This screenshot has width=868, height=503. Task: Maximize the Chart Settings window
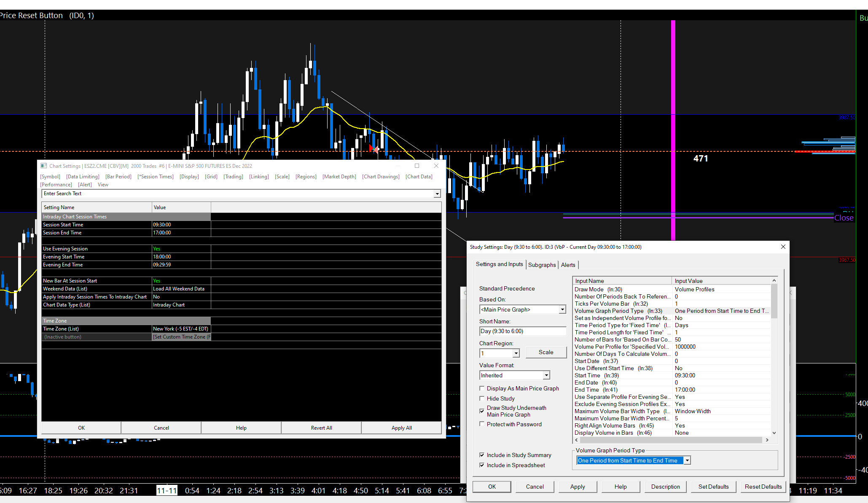(x=417, y=166)
